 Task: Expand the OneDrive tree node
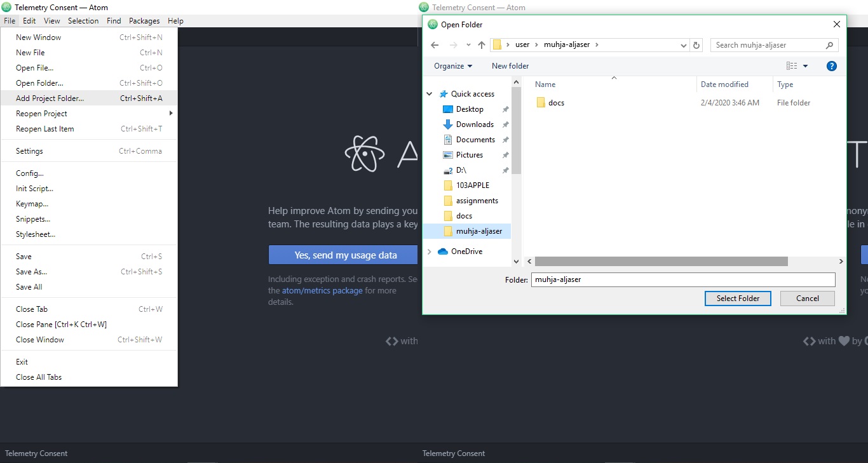430,252
